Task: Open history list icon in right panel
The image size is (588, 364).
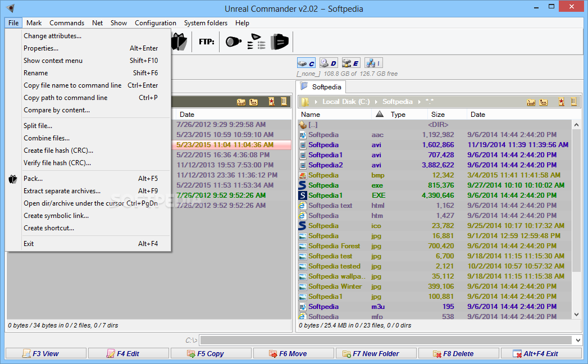Action: (x=573, y=102)
